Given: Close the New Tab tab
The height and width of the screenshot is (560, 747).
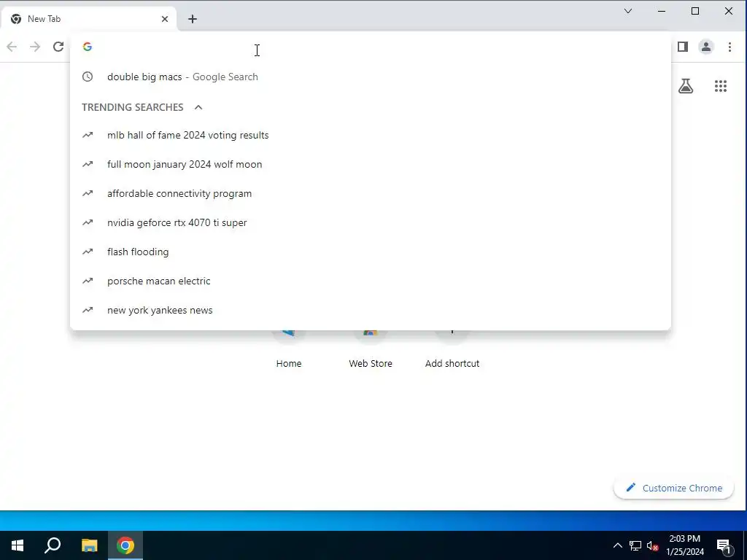Looking at the screenshot, I should 165,19.
